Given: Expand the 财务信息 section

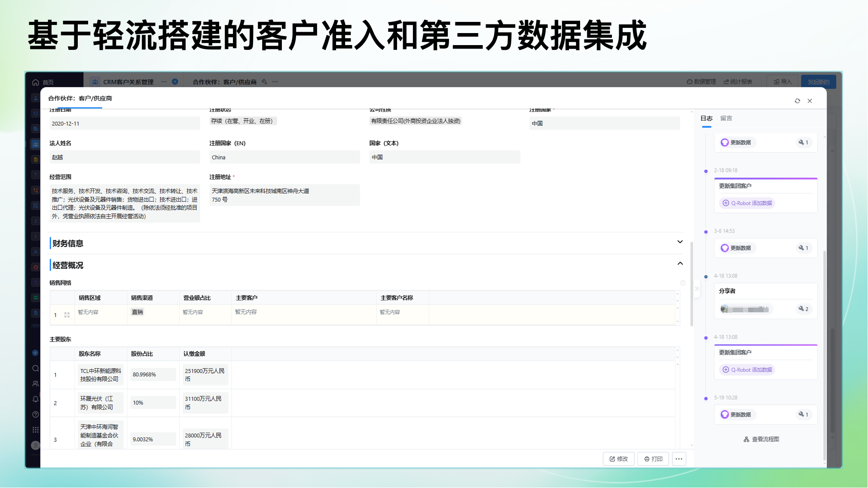Looking at the screenshot, I should [680, 242].
